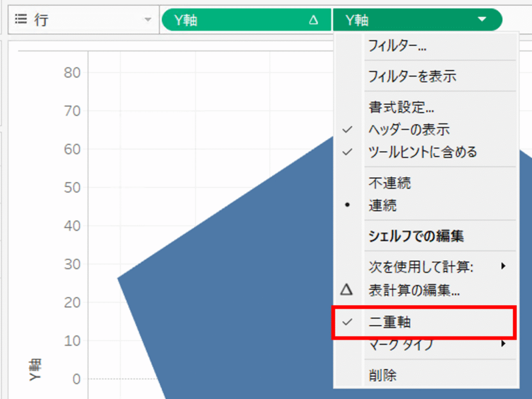Click delta icon on first Y軸 pill
The image size is (532, 399).
[x=313, y=20]
